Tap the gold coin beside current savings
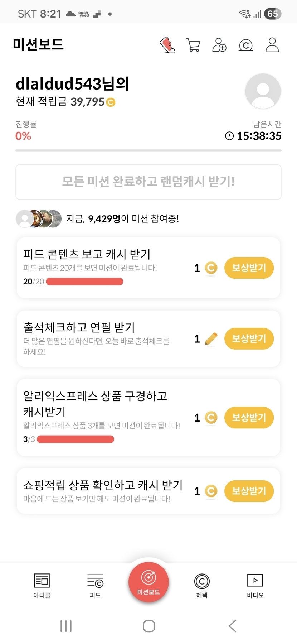 pyautogui.click(x=111, y=102)
